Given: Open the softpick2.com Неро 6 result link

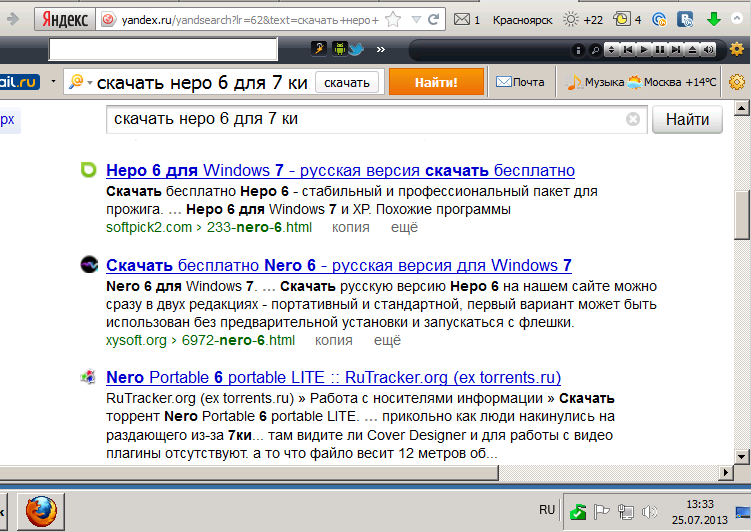Looking at the screenshot, I should point(341,170).
